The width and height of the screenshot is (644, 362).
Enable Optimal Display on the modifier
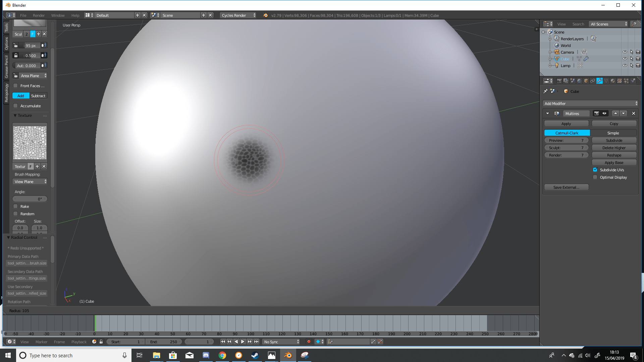click(x=595, y=177)
